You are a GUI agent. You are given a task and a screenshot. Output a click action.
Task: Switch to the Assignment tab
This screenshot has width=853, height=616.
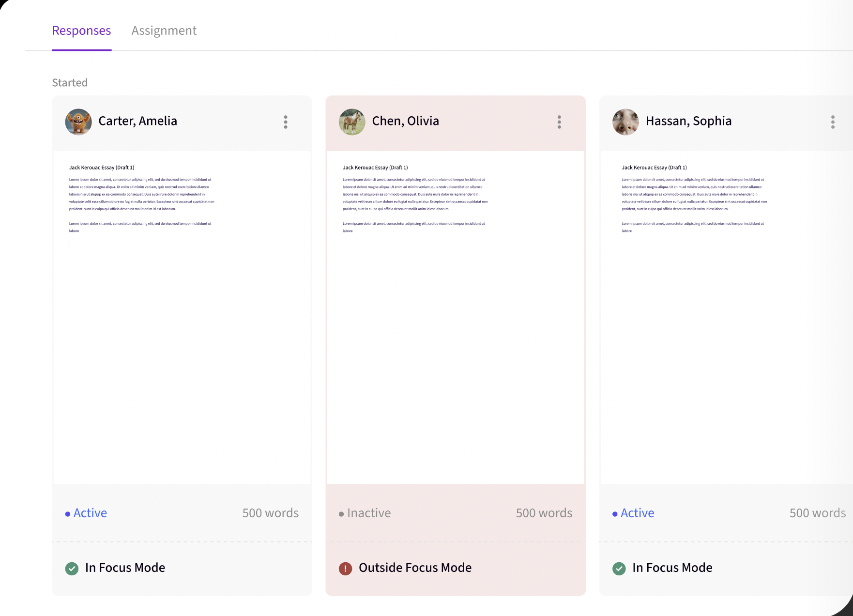164,31
